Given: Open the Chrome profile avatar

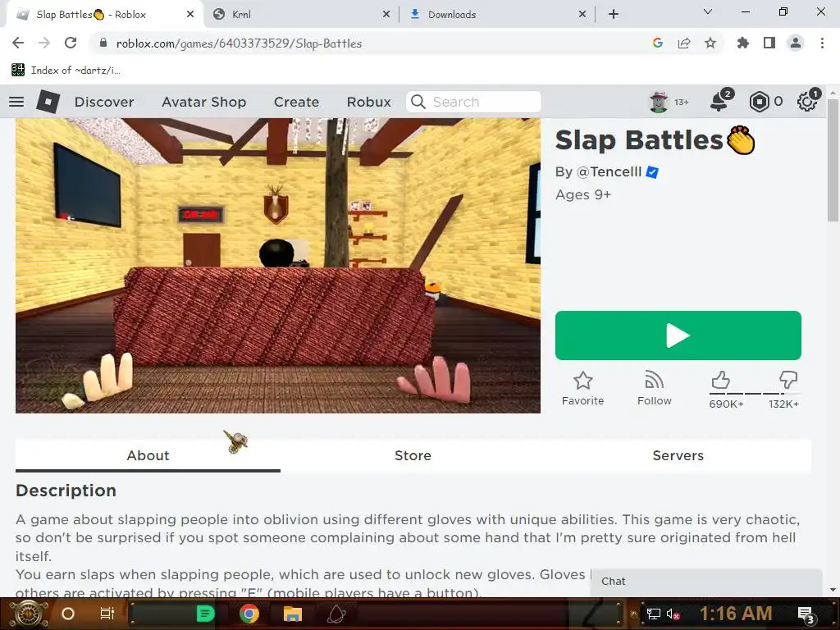Looking at the screenshot, I should (796, 43).
